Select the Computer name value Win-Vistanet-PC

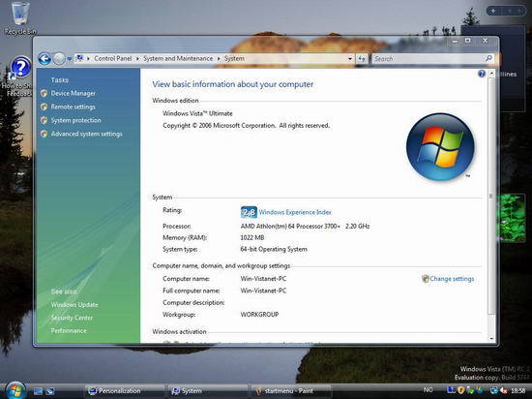263,279
